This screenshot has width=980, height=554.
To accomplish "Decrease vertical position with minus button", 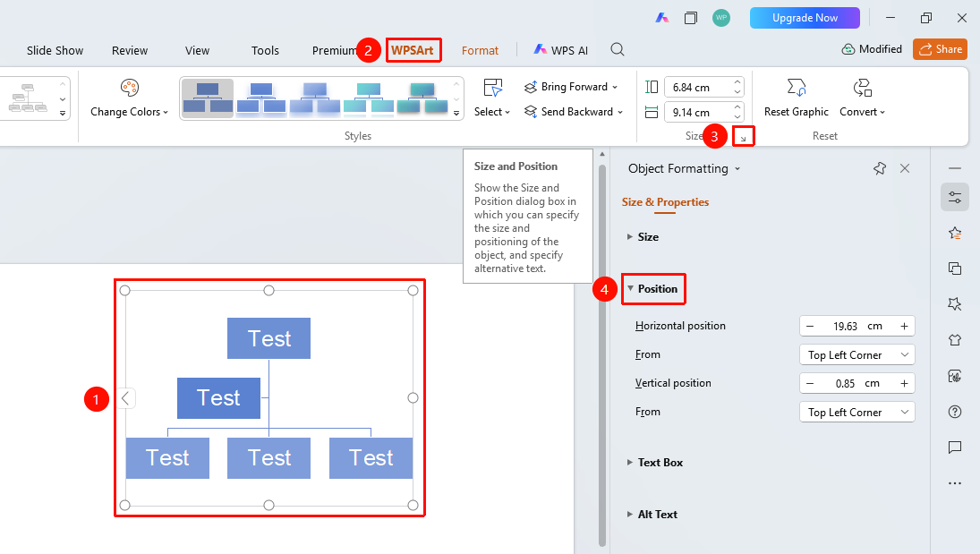I will coord(810,383).
